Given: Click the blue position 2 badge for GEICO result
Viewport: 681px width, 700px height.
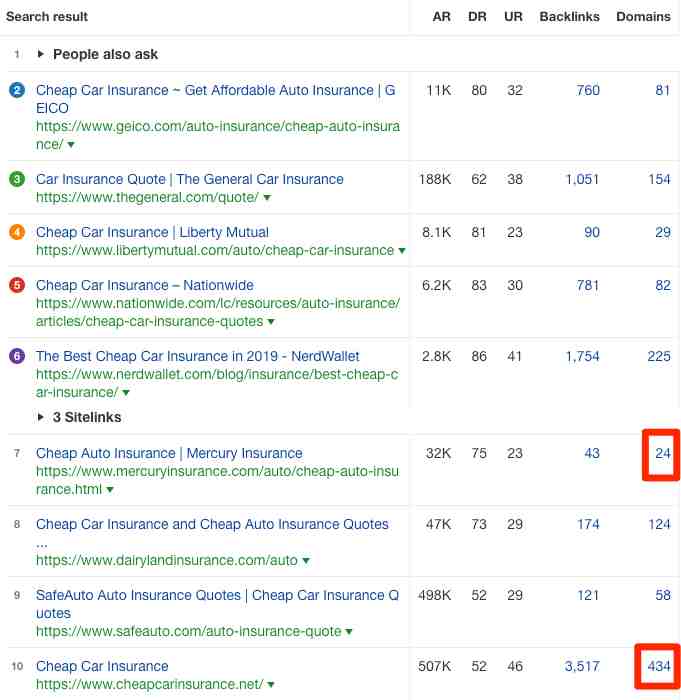Looking at the screenshot, I should pos(17,91).
